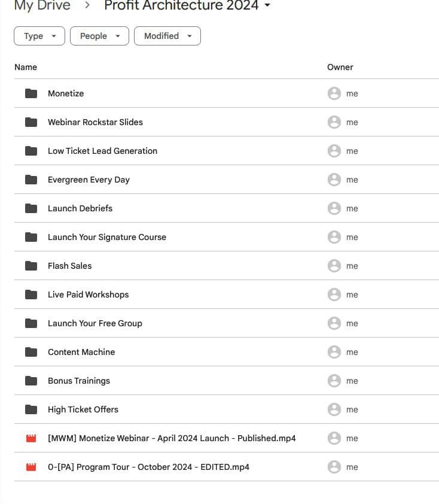The width and height of the screenshot is (439, 504).
Task: Click the Webinar Rockstar Slides folder icon
Action: click(31, 122)
